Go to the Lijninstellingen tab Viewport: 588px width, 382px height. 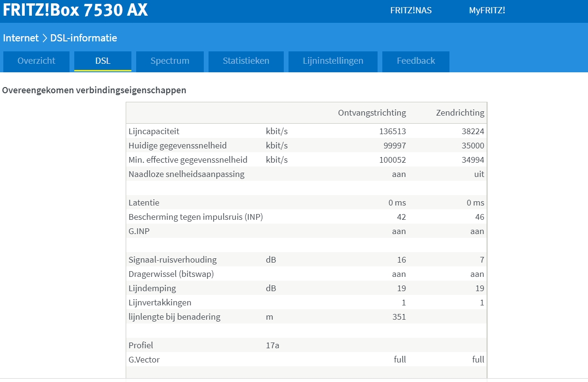point(333,61)
